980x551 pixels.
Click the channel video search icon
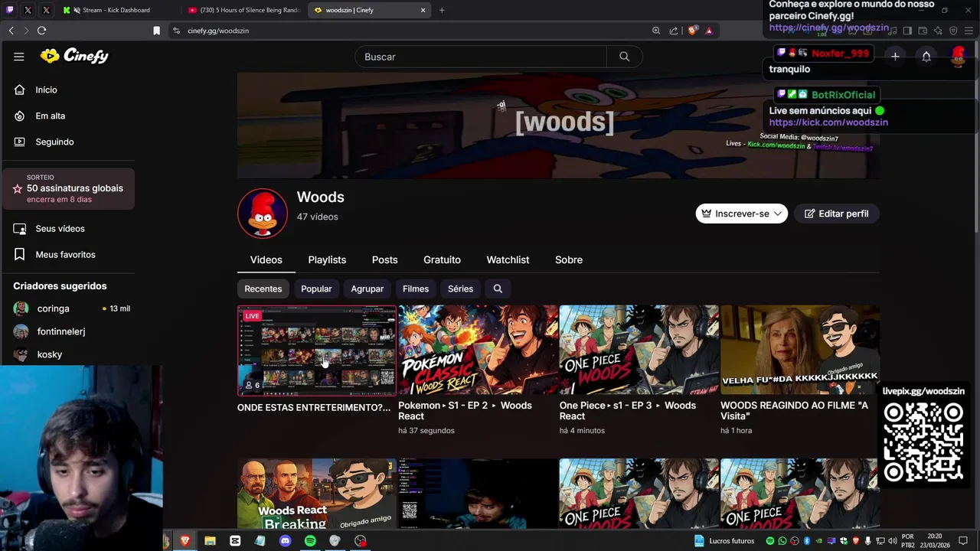[498, 289]
